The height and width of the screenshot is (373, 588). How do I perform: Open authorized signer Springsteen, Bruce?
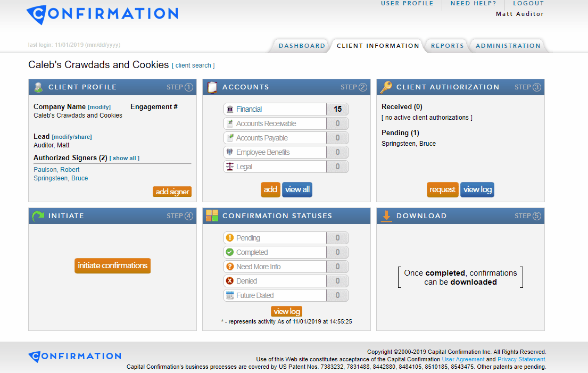61,178
